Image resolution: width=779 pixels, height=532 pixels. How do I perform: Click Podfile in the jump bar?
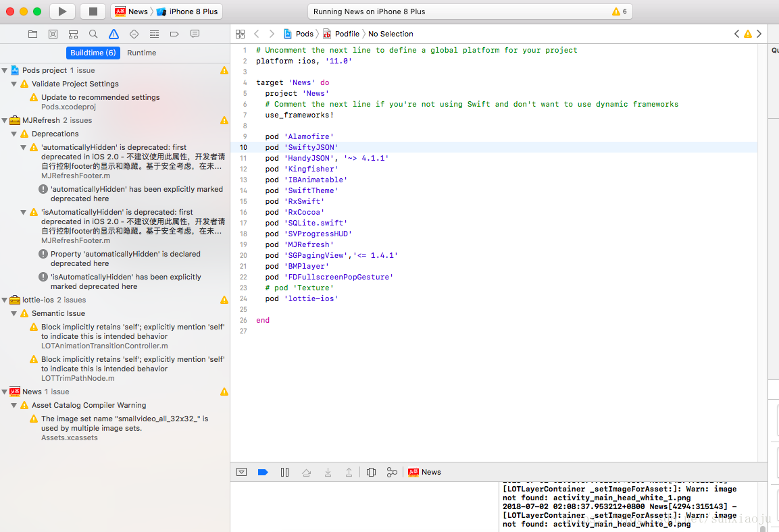(x=341, y=34)
